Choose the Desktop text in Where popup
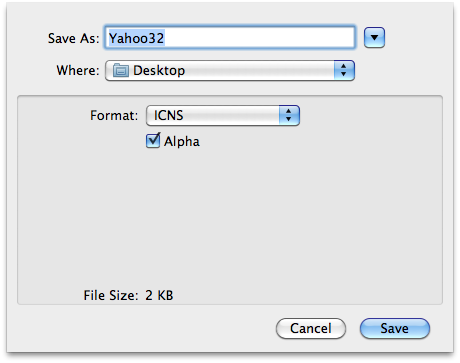 click(x=159, y=71)
